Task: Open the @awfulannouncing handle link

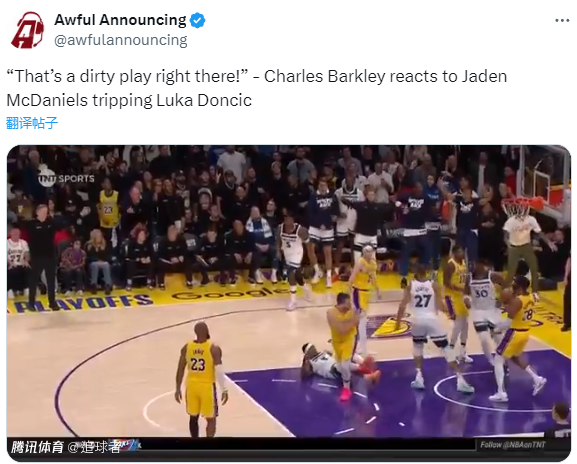Action: pyautogui.click(x=121, y=40)
